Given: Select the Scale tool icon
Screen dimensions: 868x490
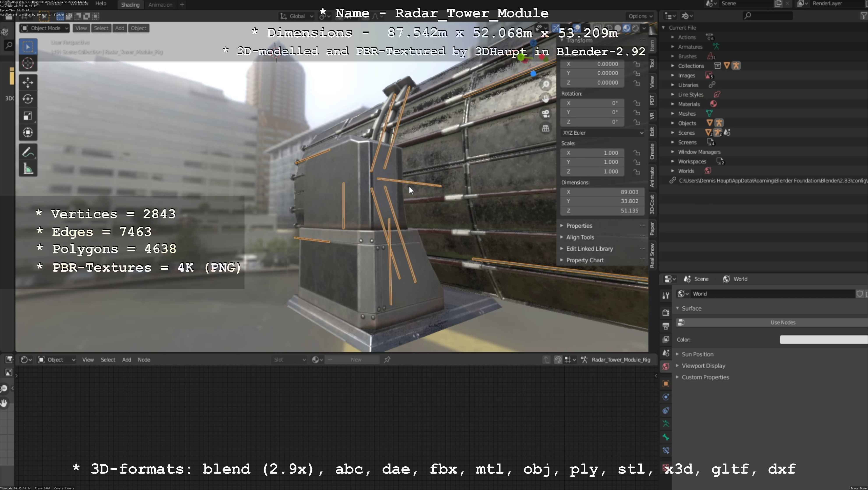Looking at the screenshot, I should point(28,116).
